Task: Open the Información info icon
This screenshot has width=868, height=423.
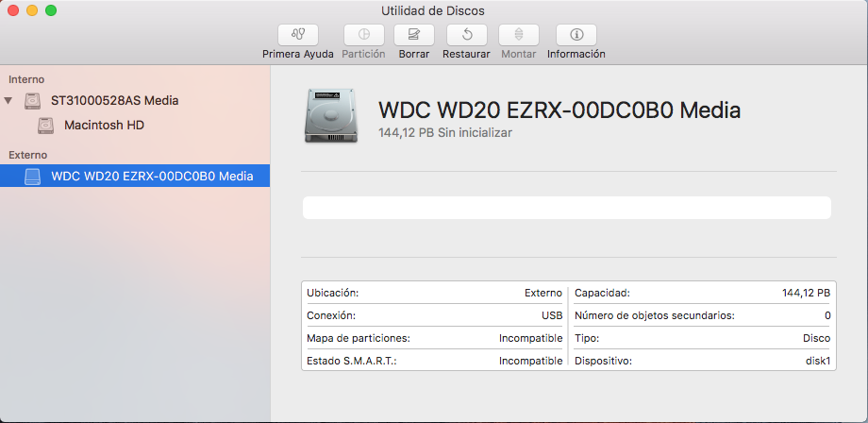Action: click(x=576, y=35)
